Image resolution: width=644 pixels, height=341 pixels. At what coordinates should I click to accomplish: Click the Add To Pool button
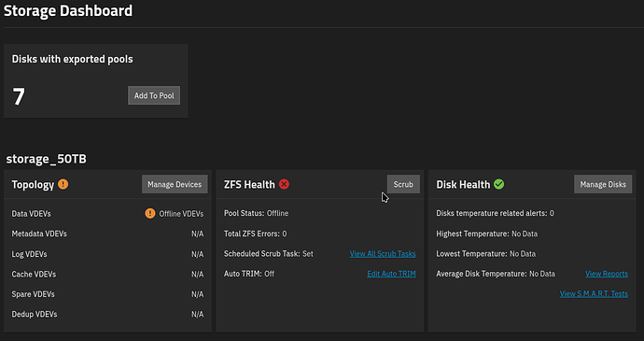coord(154,95)
